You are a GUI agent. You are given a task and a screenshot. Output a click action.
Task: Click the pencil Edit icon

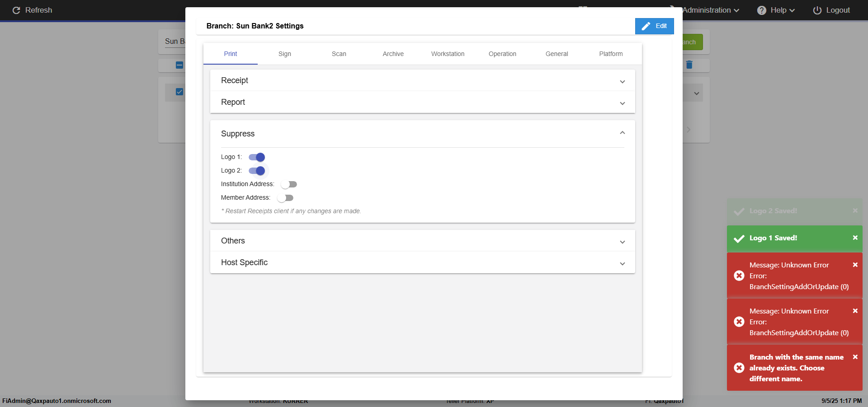[x=646, y=26]
